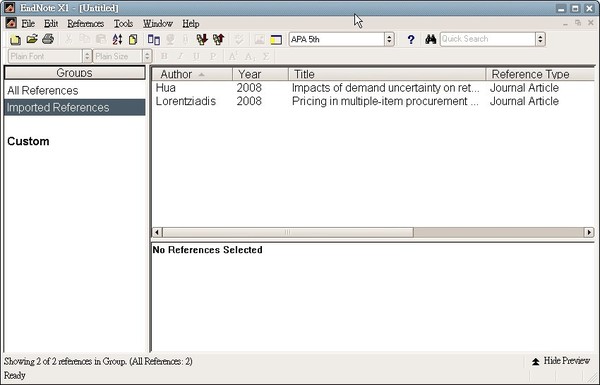
Task: Click the Import icon with down arrow
Action: click(202, 39)
